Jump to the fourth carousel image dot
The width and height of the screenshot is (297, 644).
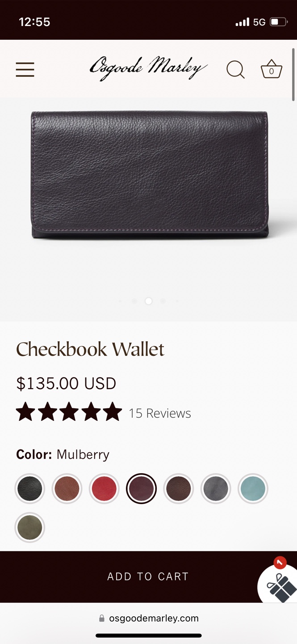click(x=163, y=301)
